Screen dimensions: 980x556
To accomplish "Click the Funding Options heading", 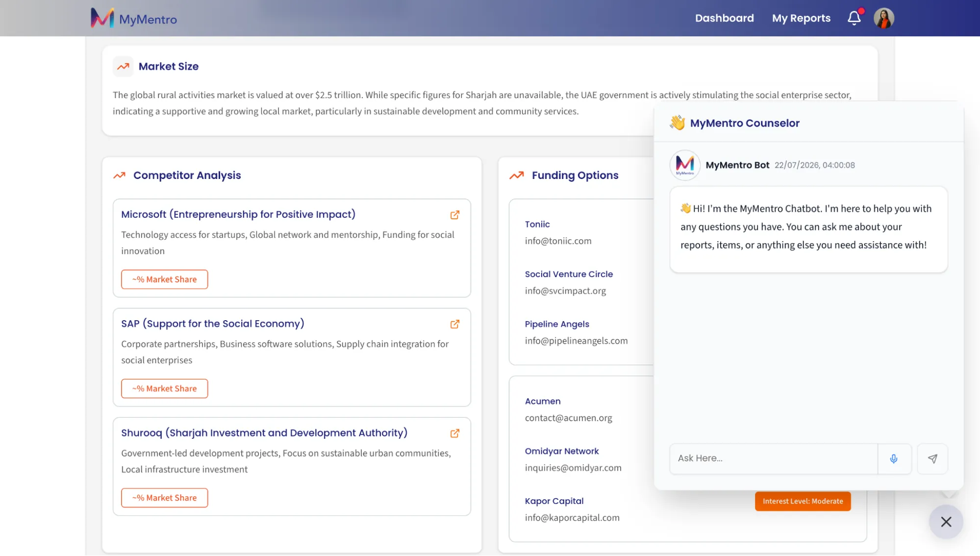I will tap(575, 175).
